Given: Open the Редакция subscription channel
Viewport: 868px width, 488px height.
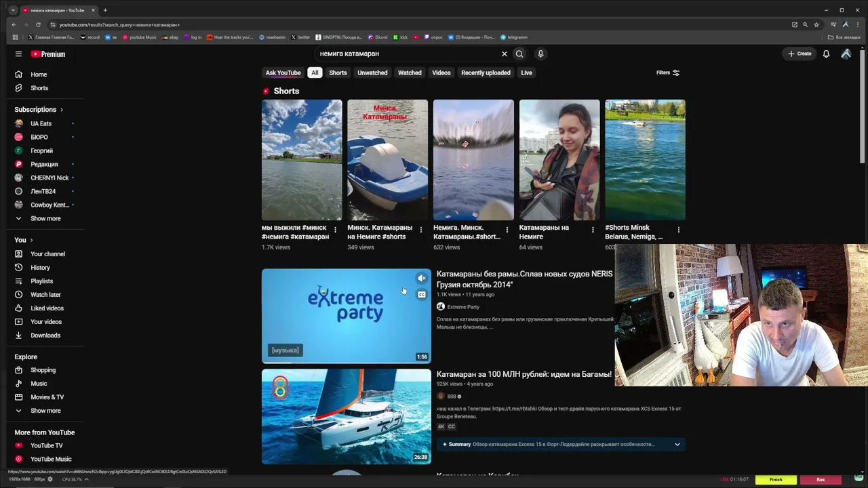Looking at the screenshot, I should coord(43,164).
